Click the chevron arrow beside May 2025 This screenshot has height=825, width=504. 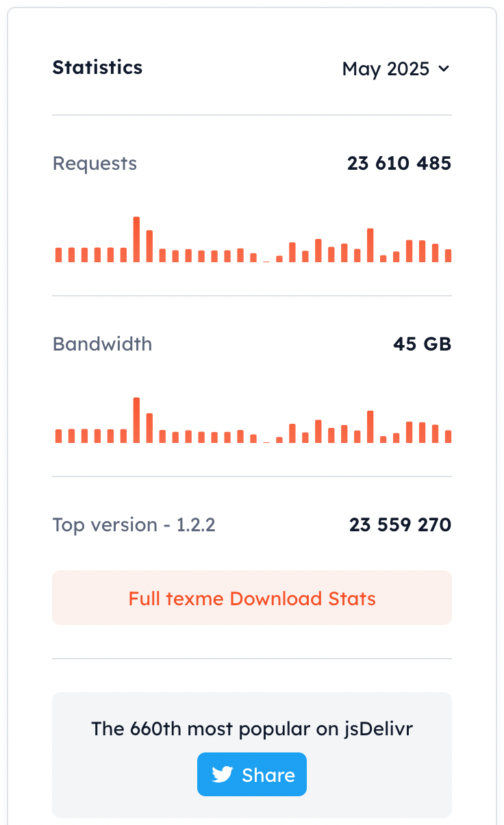pos(444,68)
